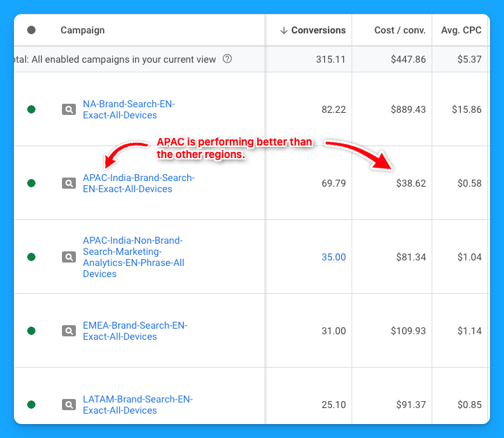504x438 pixels.
Task: Click green status dot for APAC-India-Brand-Search campaign
Action: [x=31, y=183]
